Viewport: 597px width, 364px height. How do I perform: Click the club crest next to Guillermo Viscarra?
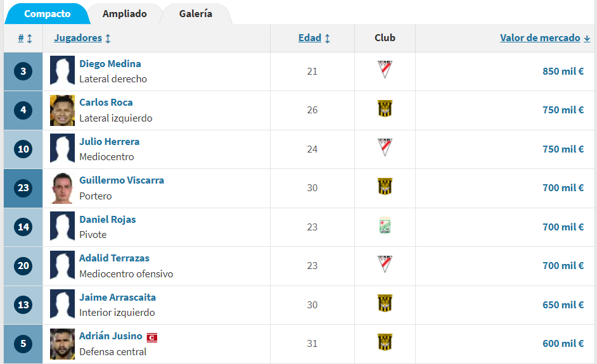tap(385, 186)
